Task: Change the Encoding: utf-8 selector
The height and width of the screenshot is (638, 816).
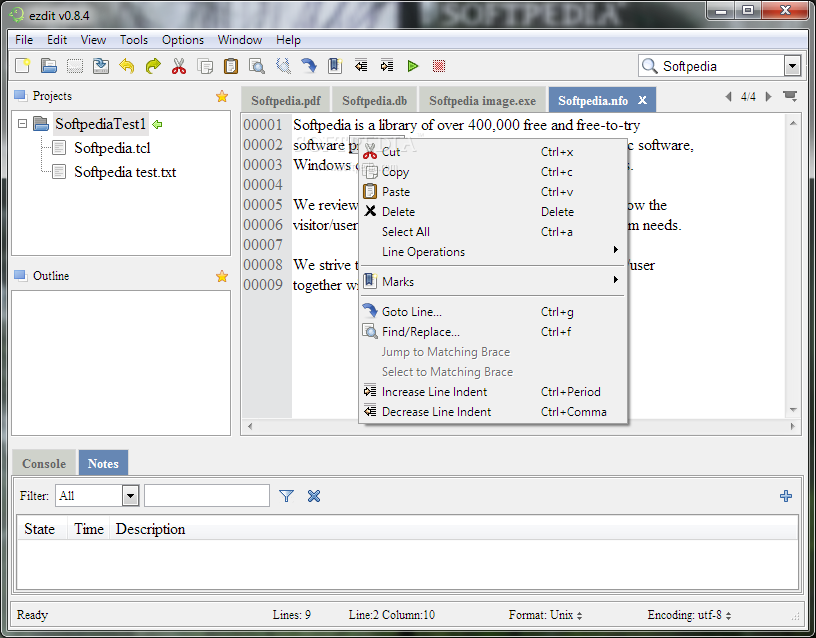Action: 689,615
